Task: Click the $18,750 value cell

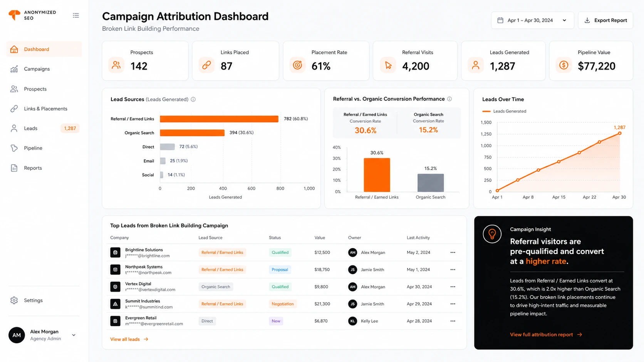Action: (x=322, y=270)
